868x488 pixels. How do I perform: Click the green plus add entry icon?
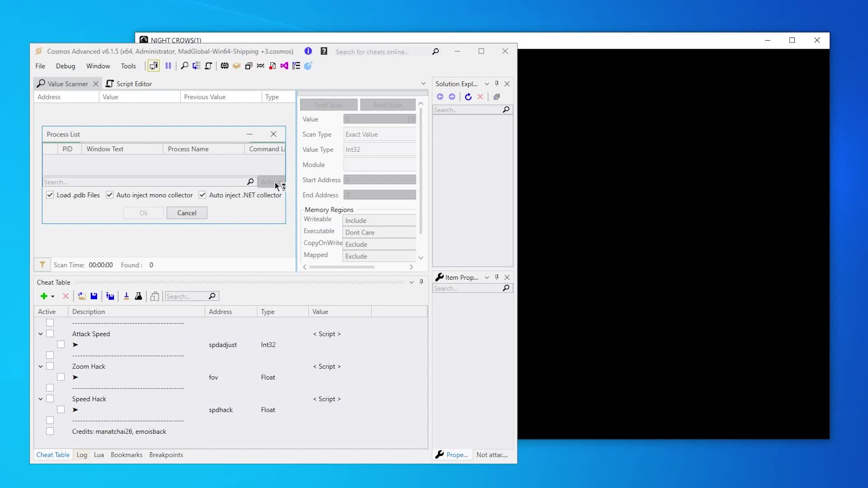click(44, 296)
